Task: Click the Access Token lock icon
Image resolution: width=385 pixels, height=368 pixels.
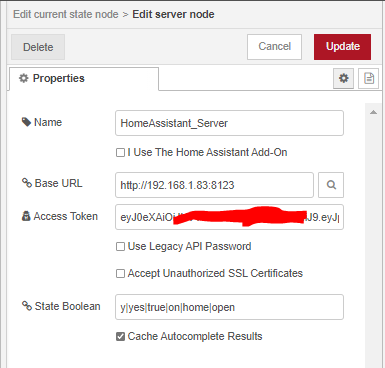Action: pyautogui.click(x=26, y=216)
